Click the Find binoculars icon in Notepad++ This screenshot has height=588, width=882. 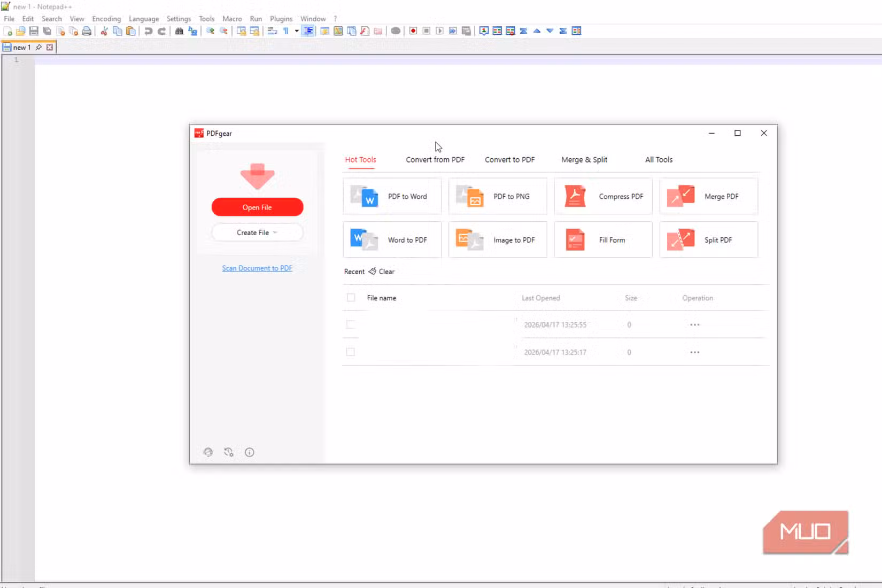pos(179,31)
